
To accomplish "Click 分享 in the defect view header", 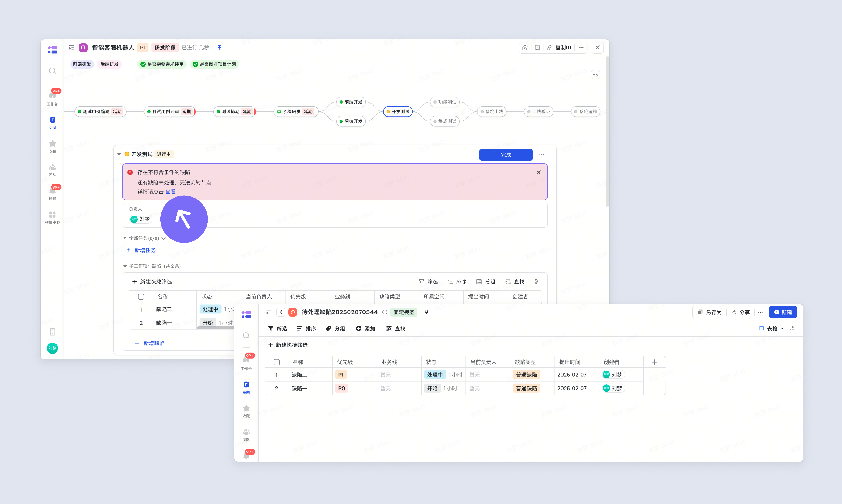I will click(x=741, y=312).
